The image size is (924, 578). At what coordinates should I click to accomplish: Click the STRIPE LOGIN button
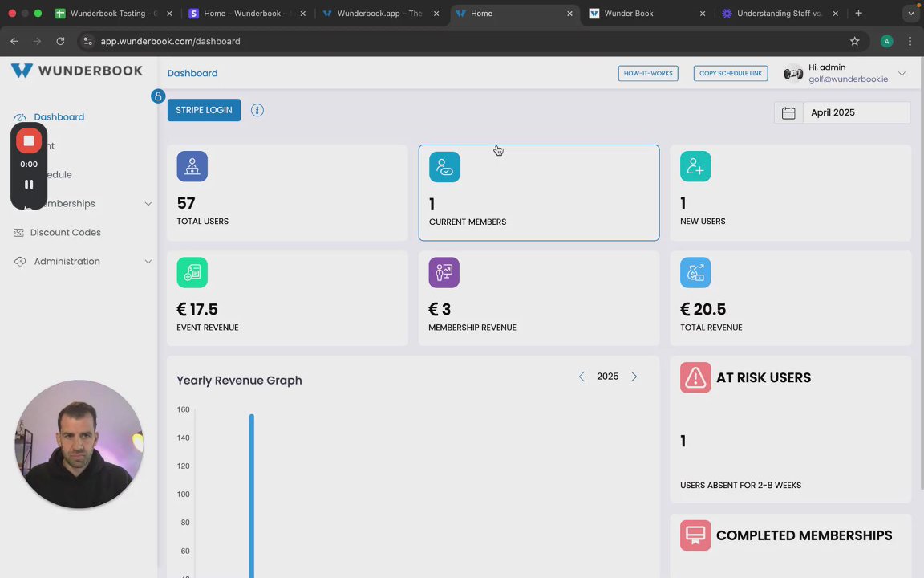[204, 110]
